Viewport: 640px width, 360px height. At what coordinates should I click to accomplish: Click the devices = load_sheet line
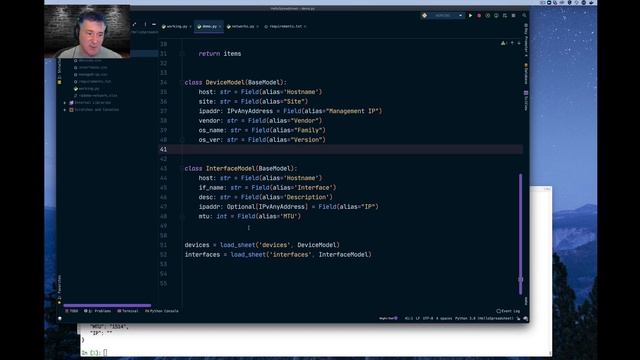262,245
